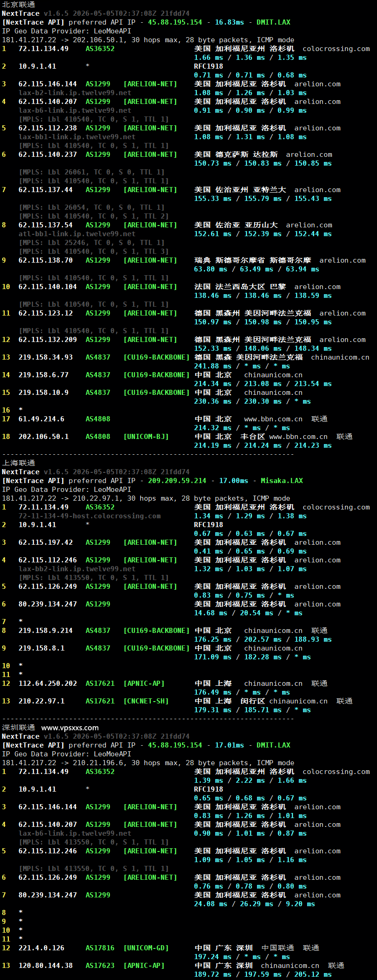
Task: Select hop IP '62.115.197.42'
Action: click(45, 542)
